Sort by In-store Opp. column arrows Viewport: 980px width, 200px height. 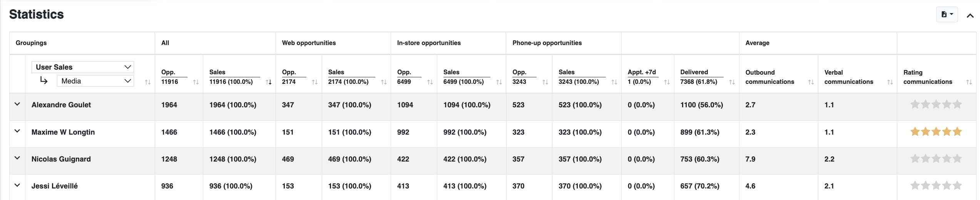tap(430, 82)
